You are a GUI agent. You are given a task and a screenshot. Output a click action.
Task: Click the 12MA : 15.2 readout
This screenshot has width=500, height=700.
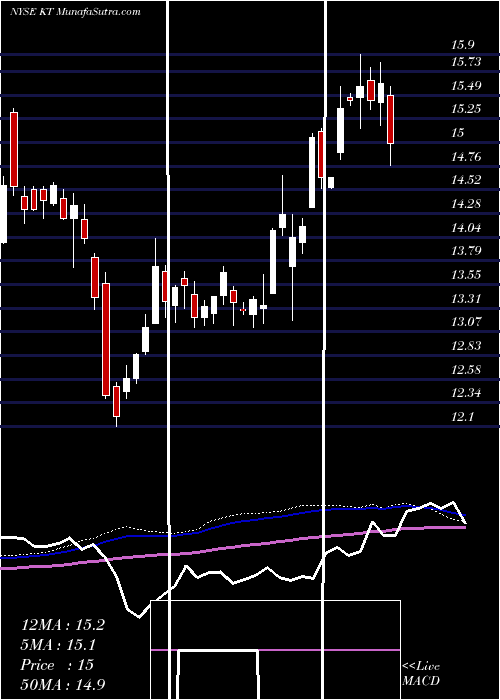coord(62,625)
